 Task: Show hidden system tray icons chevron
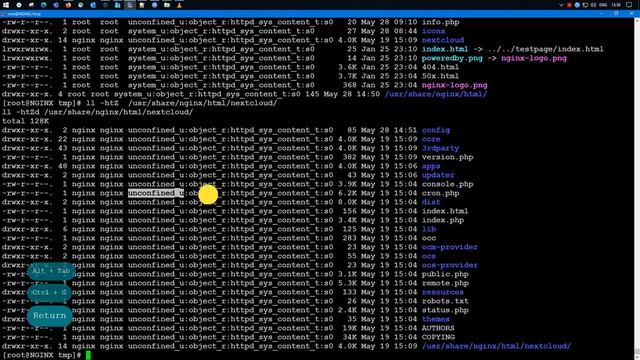click(x=561, y=5)
